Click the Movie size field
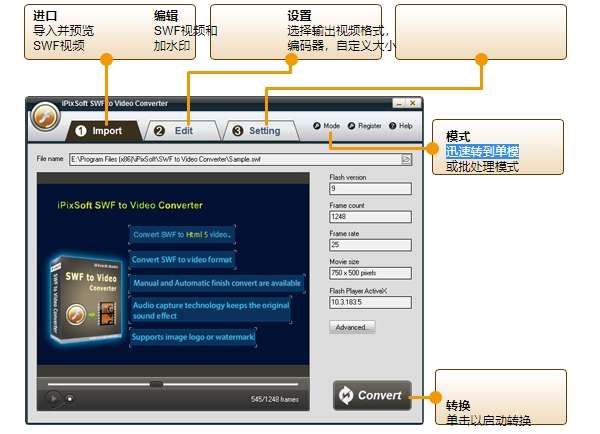Screen dimensions: 600x434 (370, 273)
